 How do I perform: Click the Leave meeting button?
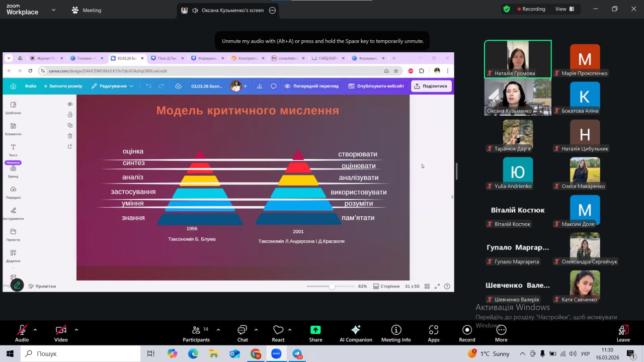(623, 333)
